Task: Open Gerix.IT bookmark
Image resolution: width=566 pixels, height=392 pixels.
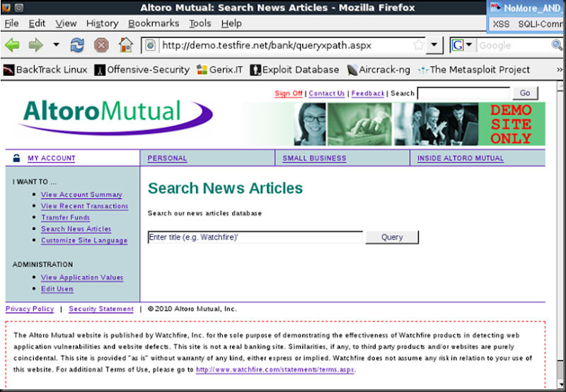Action: point(220,69)
